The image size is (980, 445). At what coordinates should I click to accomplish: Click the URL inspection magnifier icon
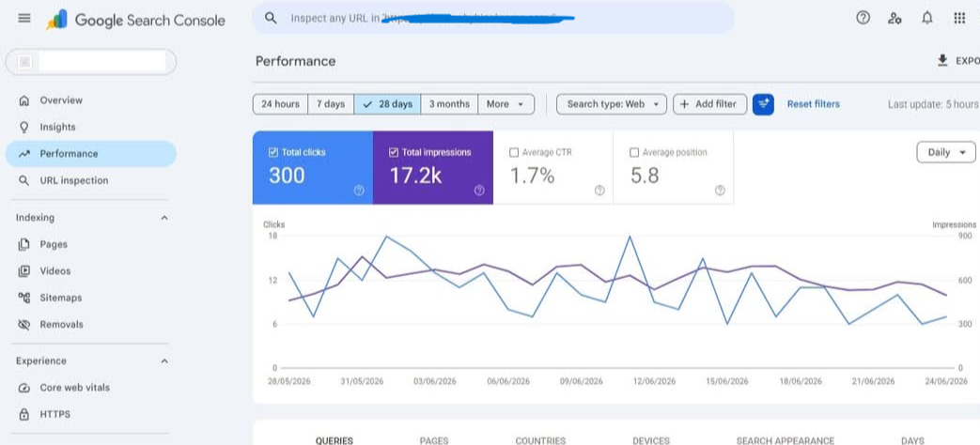click(x=23, y=180)
